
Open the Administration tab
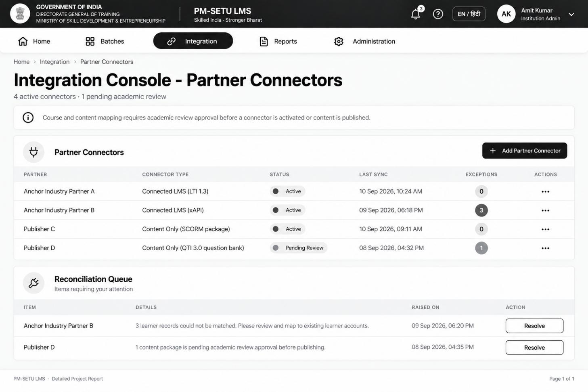coord(364,41)
